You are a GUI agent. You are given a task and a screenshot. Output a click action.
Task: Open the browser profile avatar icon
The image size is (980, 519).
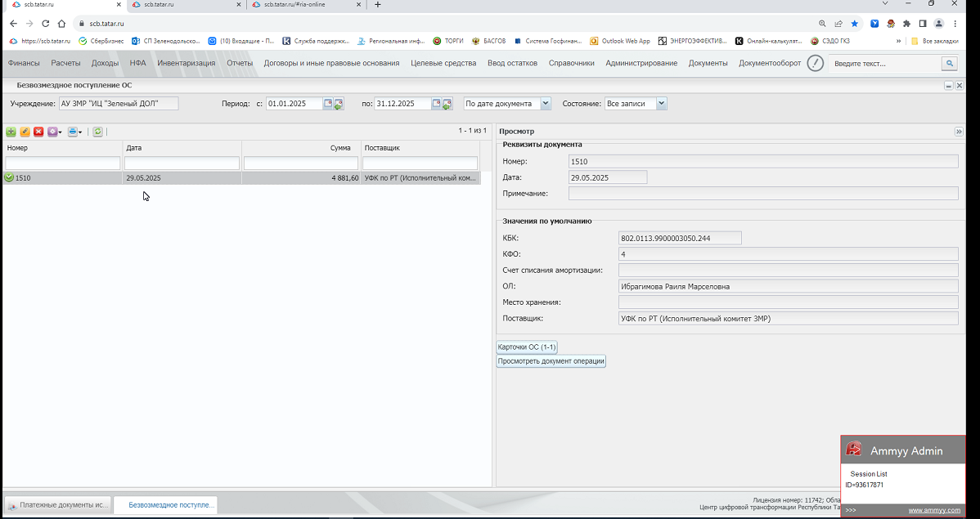pyautogui.click(x=939, y=23)
